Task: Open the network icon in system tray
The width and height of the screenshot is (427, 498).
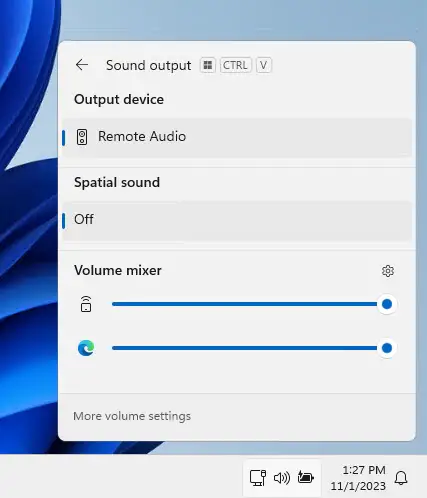Action: tap(258, 478)
